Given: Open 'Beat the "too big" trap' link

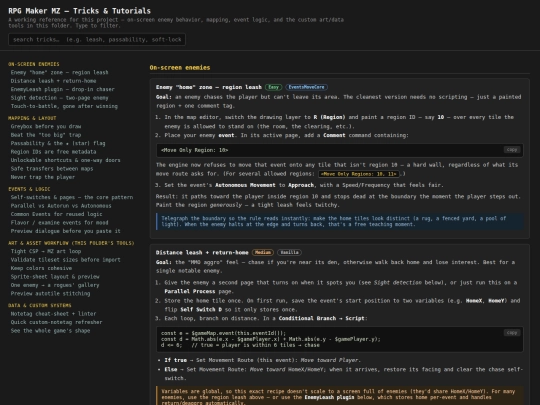Looking at the screenshot, I should (46, 135).
